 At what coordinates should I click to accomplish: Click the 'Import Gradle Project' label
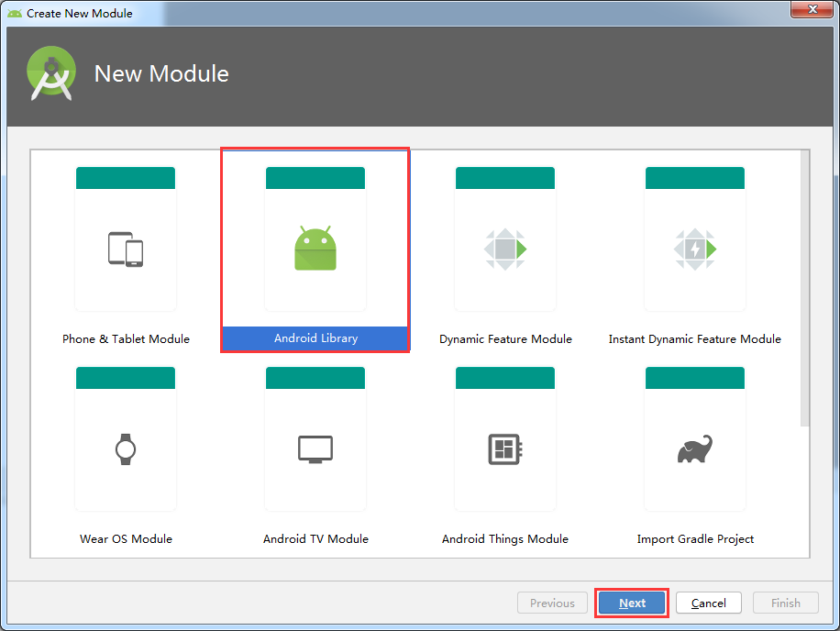(695, 539)
